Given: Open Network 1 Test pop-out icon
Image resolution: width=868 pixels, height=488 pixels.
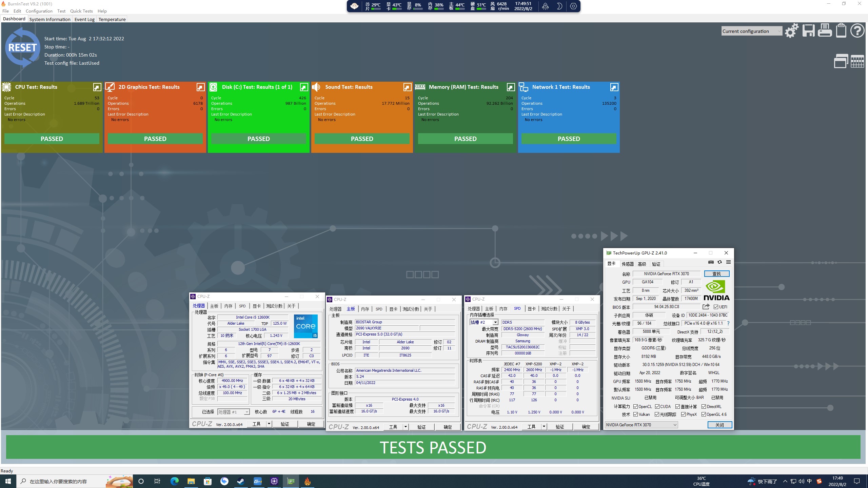Looking at the screenshot, I should coord(614,87).
